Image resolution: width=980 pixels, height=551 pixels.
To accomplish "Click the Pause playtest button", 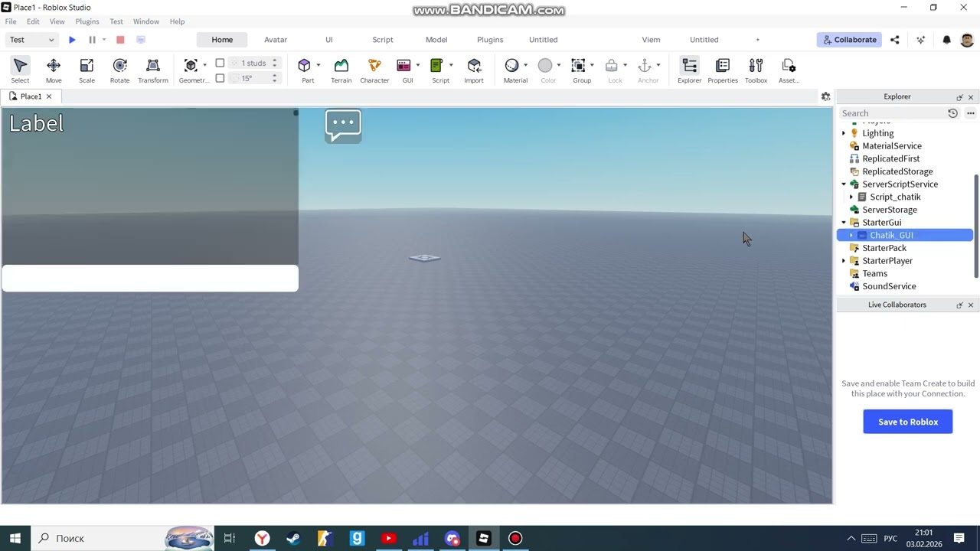I will (92, 40).
